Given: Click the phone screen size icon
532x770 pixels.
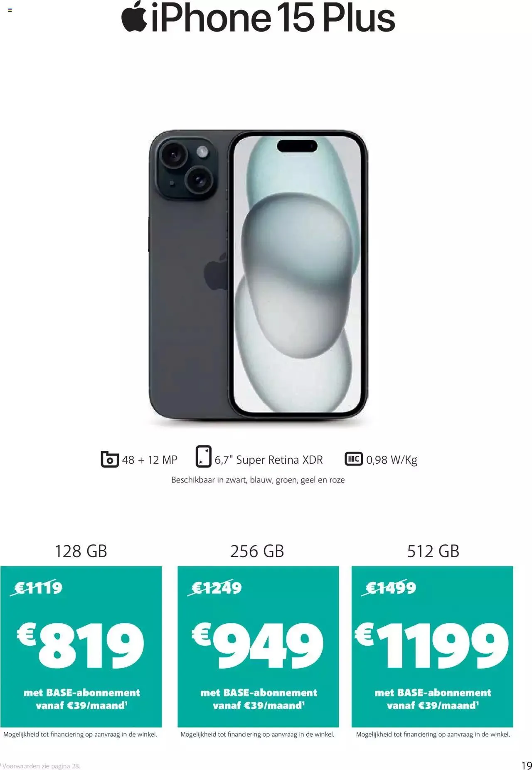Looking at the screenshot, I should click(203, 456).
